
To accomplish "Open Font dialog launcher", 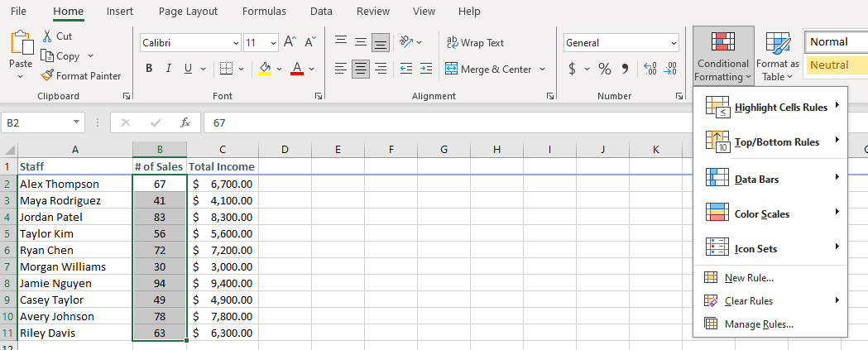I will 319,96.
